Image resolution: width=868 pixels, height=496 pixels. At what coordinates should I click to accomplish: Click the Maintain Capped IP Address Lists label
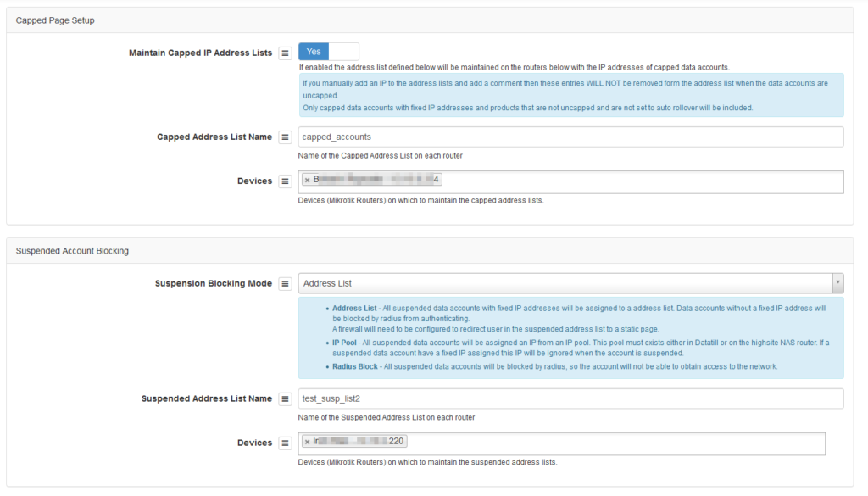(x=200, y=53)
